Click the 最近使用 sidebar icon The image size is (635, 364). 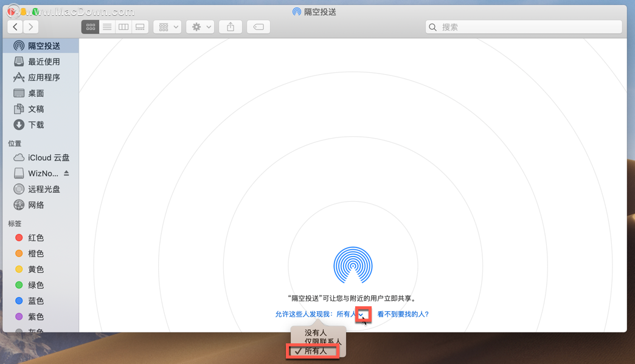pos(19,61)
